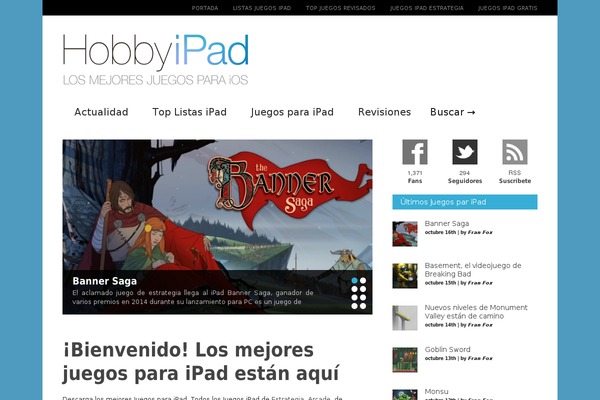Click the HobbyiPad site logo
600x400 pixels.
[x=156, y=60]
